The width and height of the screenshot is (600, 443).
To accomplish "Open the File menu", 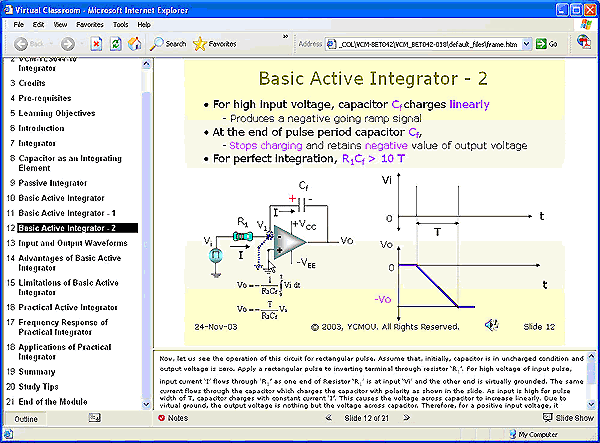I will point(18,24).
